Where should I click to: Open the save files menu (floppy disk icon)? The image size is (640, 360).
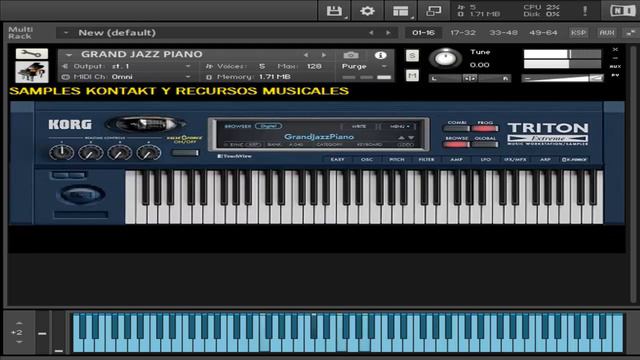point(334,11)
